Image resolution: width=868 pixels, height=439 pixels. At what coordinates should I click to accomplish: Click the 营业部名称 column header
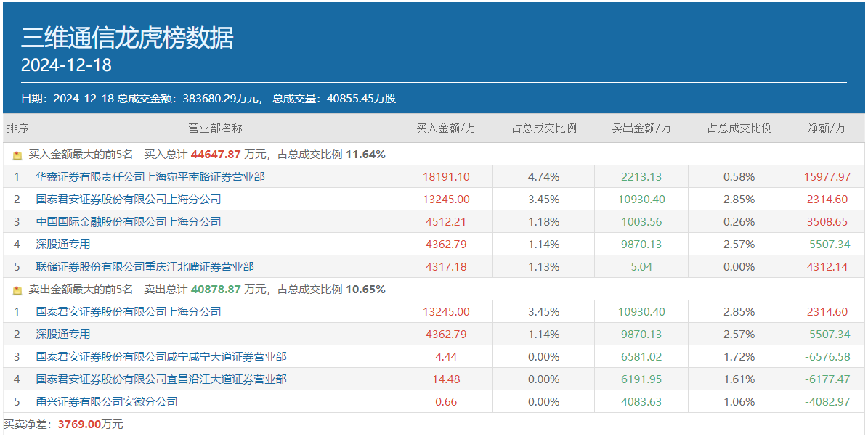tap(215, 128)
